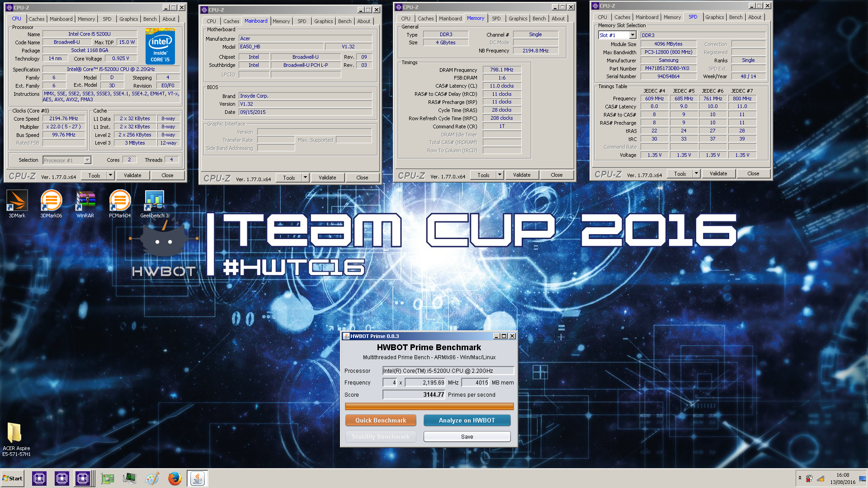
Task: Click the power plug tray icon
Action: point(809,479)
